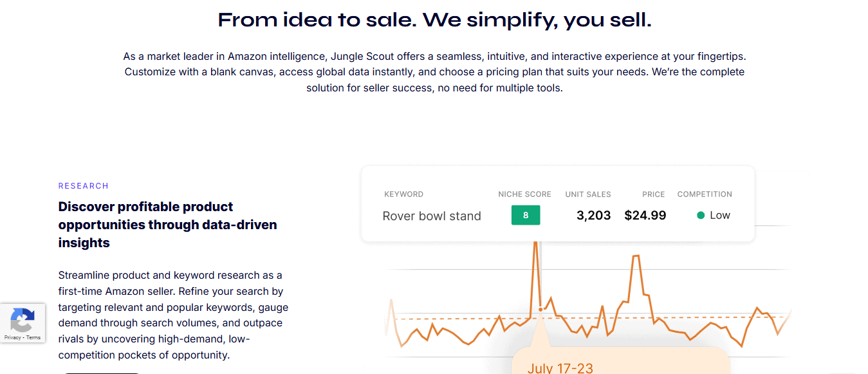Click the UNIT SALES column header
Screen dimensions: 868x374
tap(588, 194)
